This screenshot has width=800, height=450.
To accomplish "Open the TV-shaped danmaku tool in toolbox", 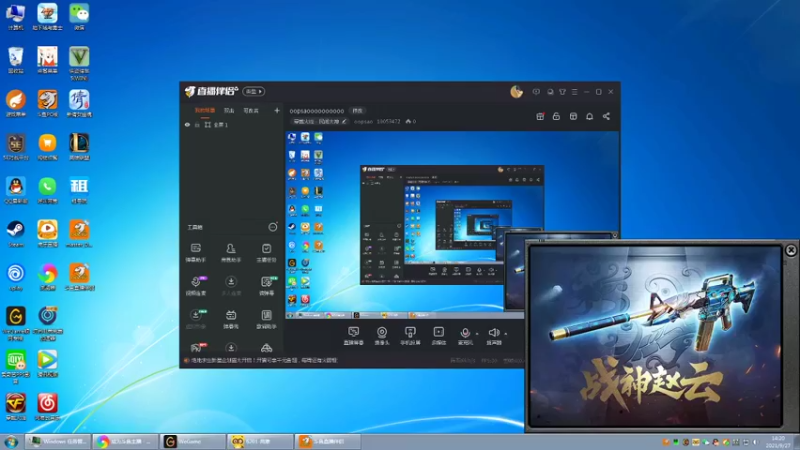I will [x=231, y=318].
